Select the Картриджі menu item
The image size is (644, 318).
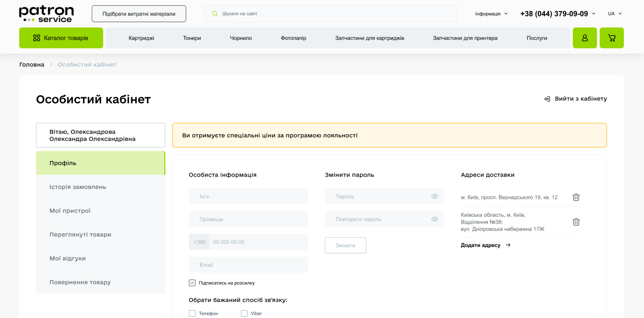pyautogui.click(x=141, y=38)
